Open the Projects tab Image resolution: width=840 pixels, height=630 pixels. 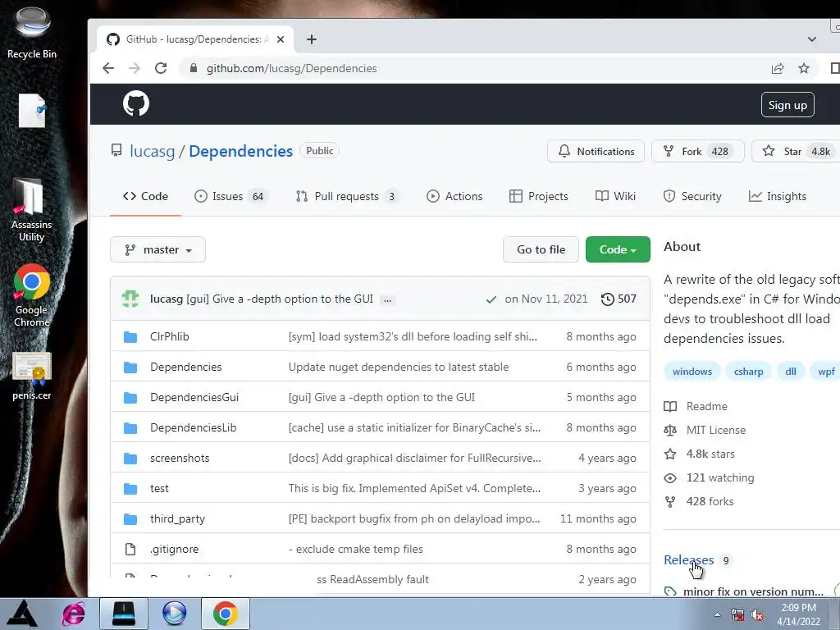pos(538,196)
